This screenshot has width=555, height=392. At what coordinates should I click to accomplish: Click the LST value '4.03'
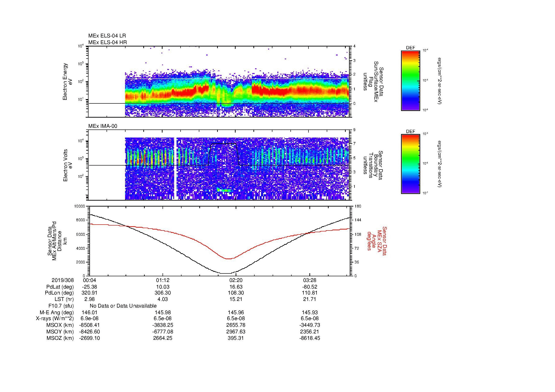[x=163, y=299]
